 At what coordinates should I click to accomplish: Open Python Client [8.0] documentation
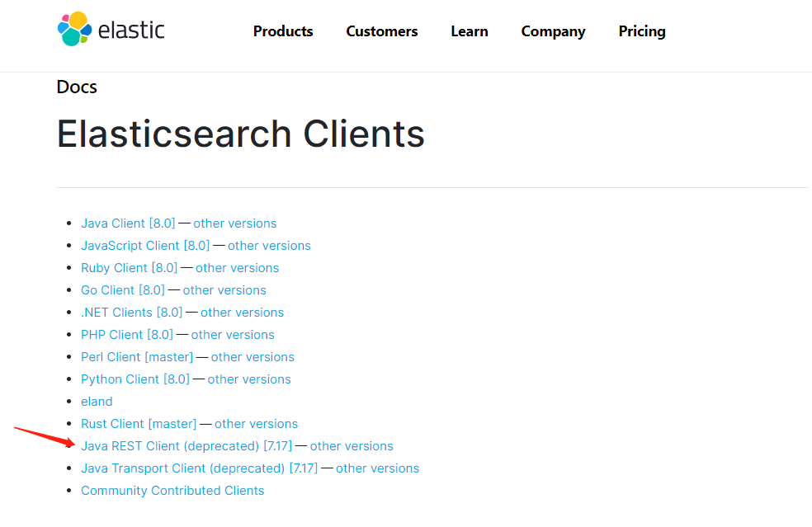tap(135, 379)
